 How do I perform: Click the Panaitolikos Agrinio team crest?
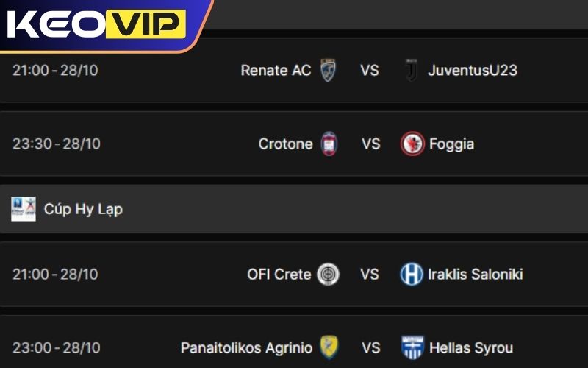(x=328, y=347)
